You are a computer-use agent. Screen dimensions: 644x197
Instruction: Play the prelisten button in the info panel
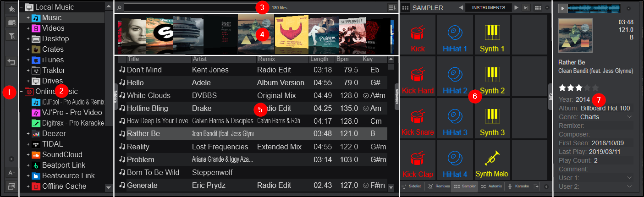[563, 8]
